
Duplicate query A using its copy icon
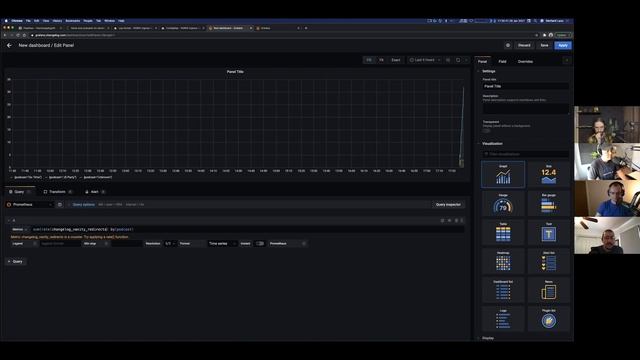click(x=442, y=220)
